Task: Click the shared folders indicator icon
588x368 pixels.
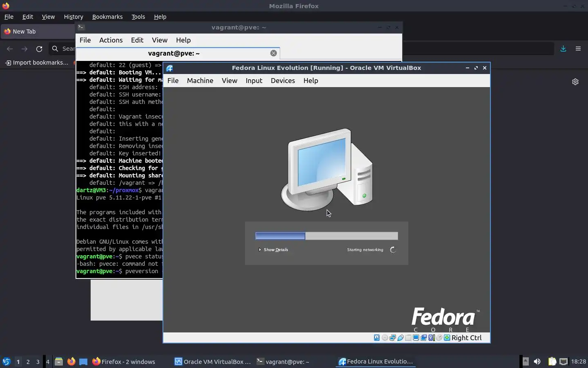Action: [408, 338]
